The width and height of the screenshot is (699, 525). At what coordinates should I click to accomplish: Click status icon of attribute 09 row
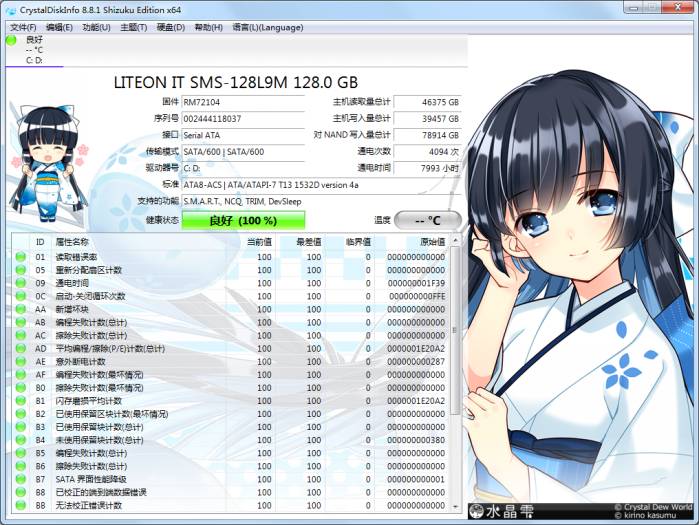(21, 283)
